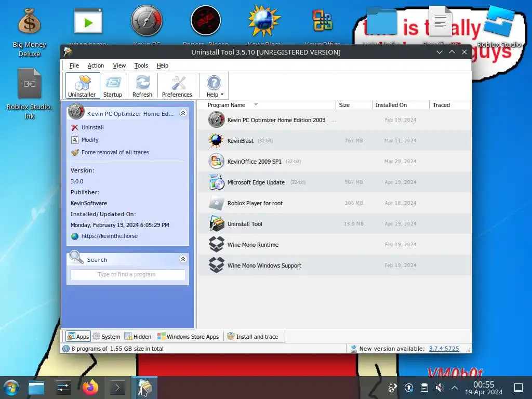Click Force removal of all traces
Image resolution: width=532 pixels, height=399 pixels.
[115, 152]
